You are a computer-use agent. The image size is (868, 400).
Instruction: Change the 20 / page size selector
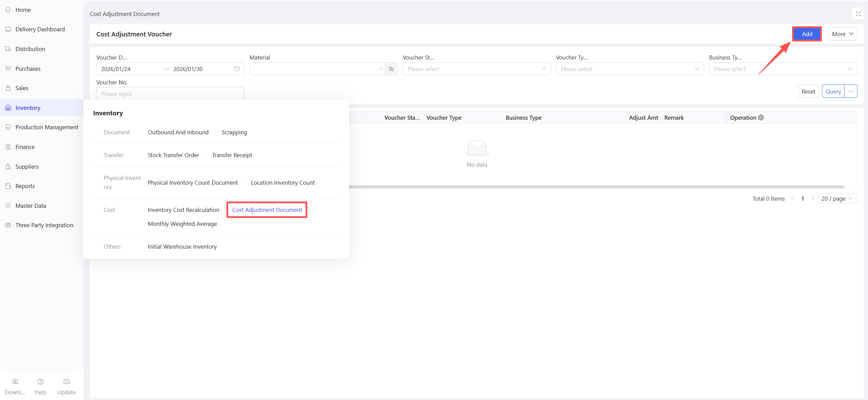tap(837, 198)
